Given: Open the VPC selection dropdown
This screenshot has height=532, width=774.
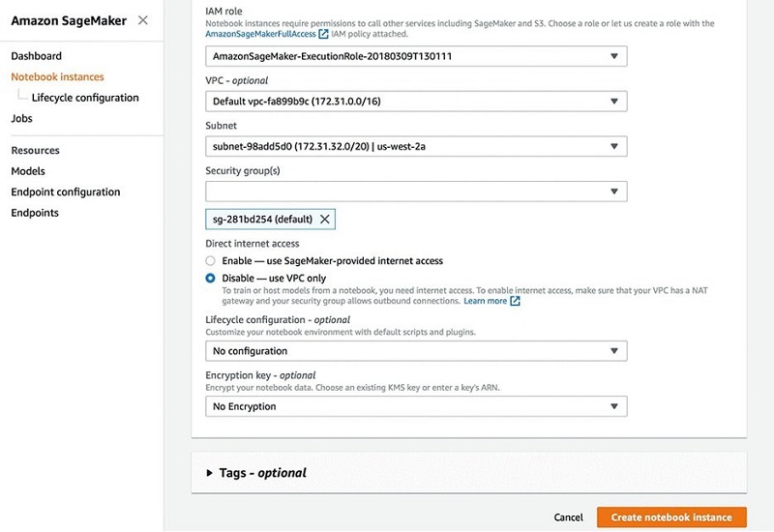Looking at the screenshot, I should coord(416,102).
